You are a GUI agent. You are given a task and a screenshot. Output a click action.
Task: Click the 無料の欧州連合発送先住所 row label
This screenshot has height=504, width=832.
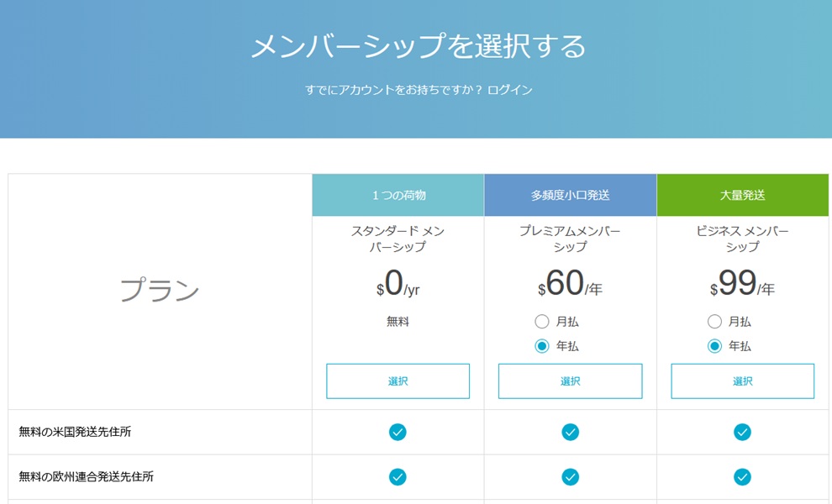86,476
